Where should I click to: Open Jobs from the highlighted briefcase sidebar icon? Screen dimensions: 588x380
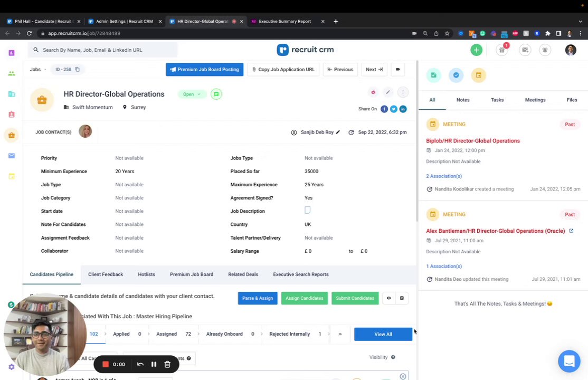tap(11, 135)
